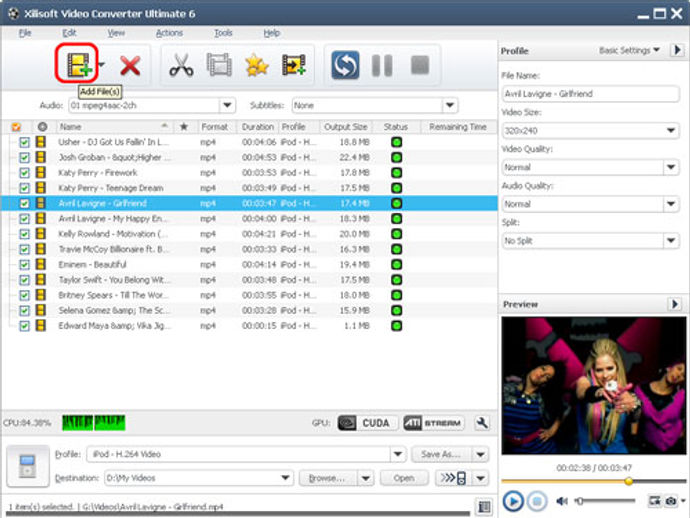Image resolution: width=690 pixels, height=518 pixels.
Task: Adjust the preview seek slider handle
Action: 629,481
